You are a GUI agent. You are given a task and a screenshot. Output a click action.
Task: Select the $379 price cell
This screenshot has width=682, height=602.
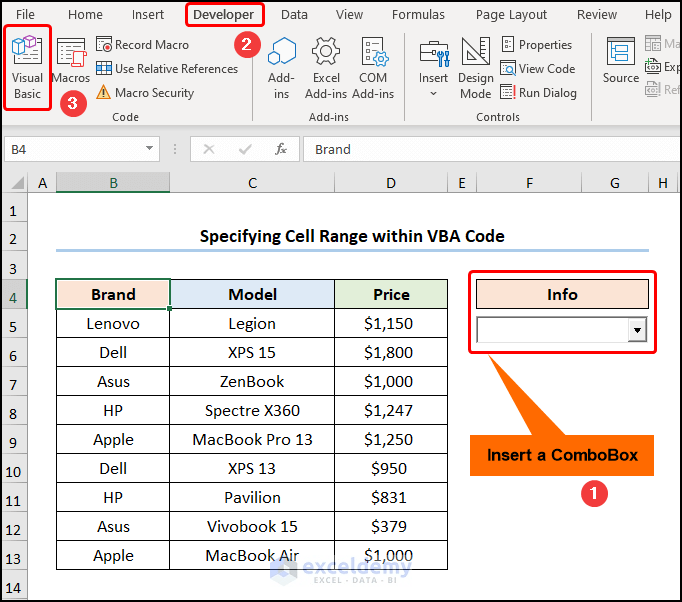391,526
